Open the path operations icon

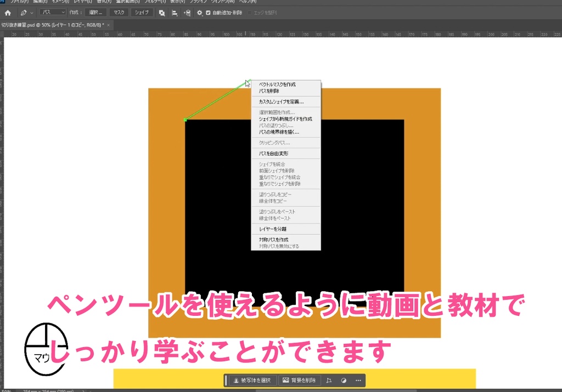coord(162,13)
